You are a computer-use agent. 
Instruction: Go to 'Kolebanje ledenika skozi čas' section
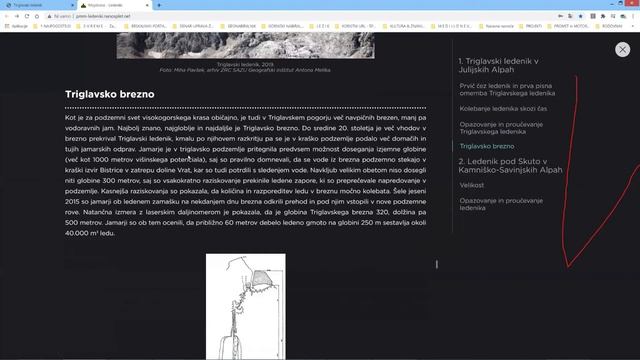pyautogui.click(x=503, y=109)
